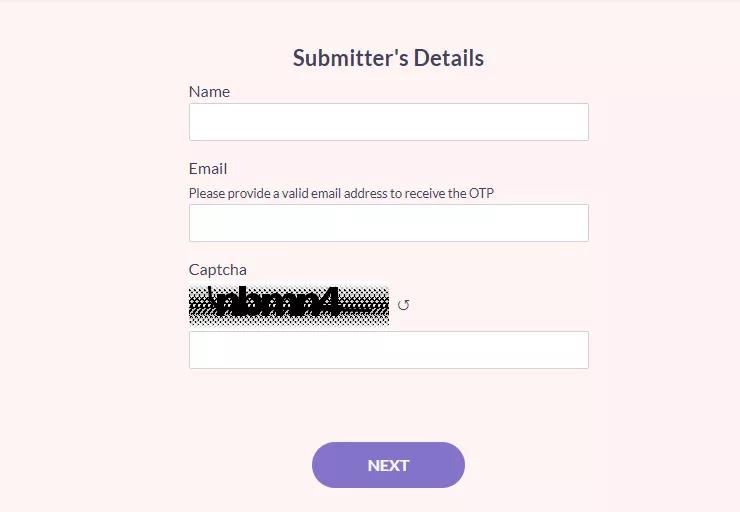The width and height of the screenshot is (740, 512).
Task: Generate a new captcha code
Action: click(403, 305)
